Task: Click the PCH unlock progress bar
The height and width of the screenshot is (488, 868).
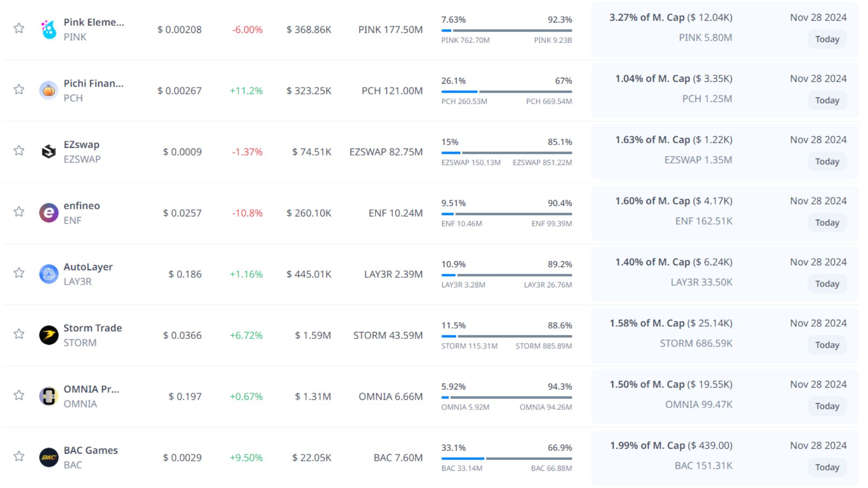Action: click(506, 92)
